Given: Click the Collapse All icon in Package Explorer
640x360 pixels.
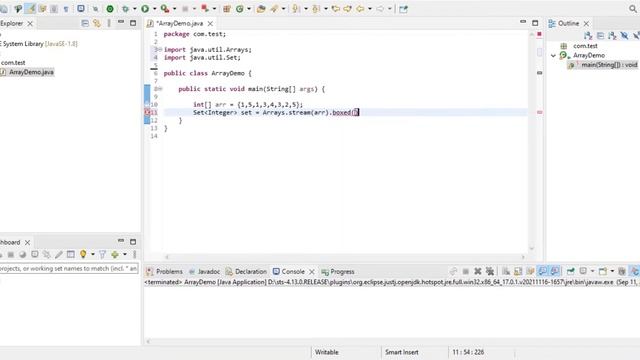Looking at the screenshot, I should click(85, 23).
